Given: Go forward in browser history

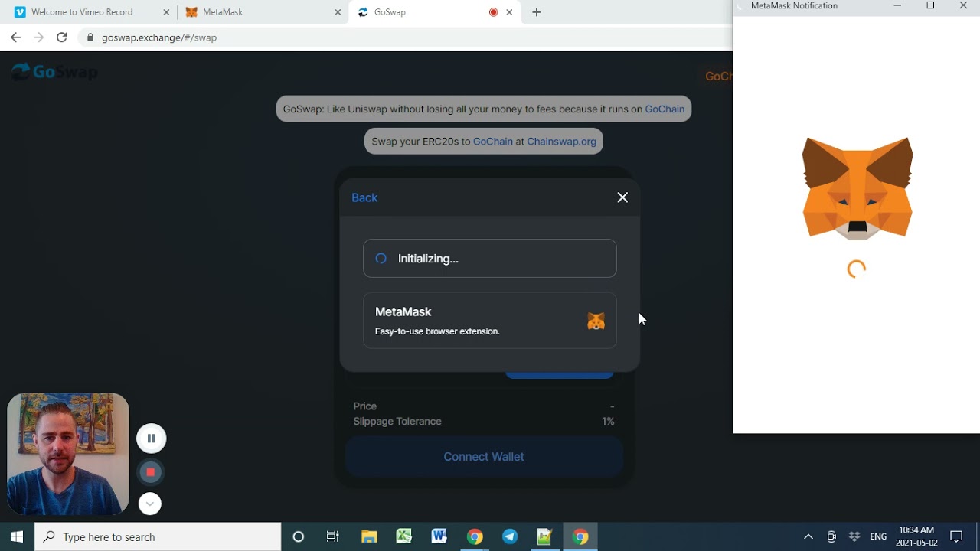Looking at the screenshot, I should 38,37.
